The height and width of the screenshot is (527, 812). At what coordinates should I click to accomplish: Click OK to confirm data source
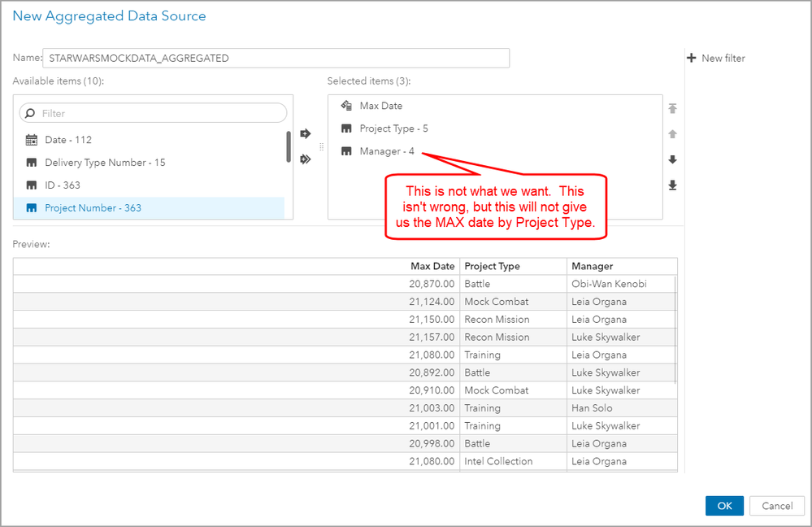(x=724, y=506)
